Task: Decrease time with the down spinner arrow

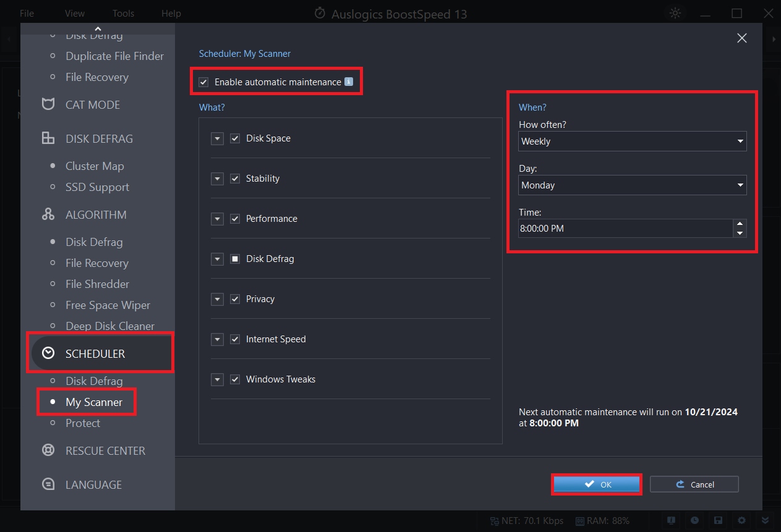Action: [x=740, y=233]
